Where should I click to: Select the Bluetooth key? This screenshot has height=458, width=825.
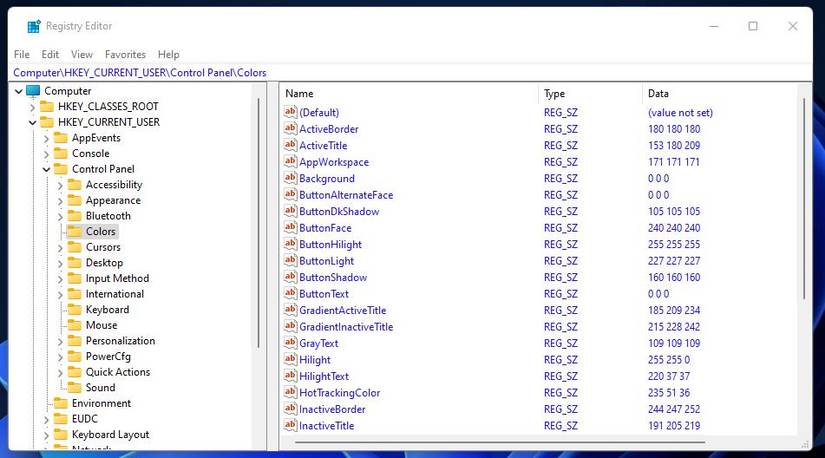(108, 216)
